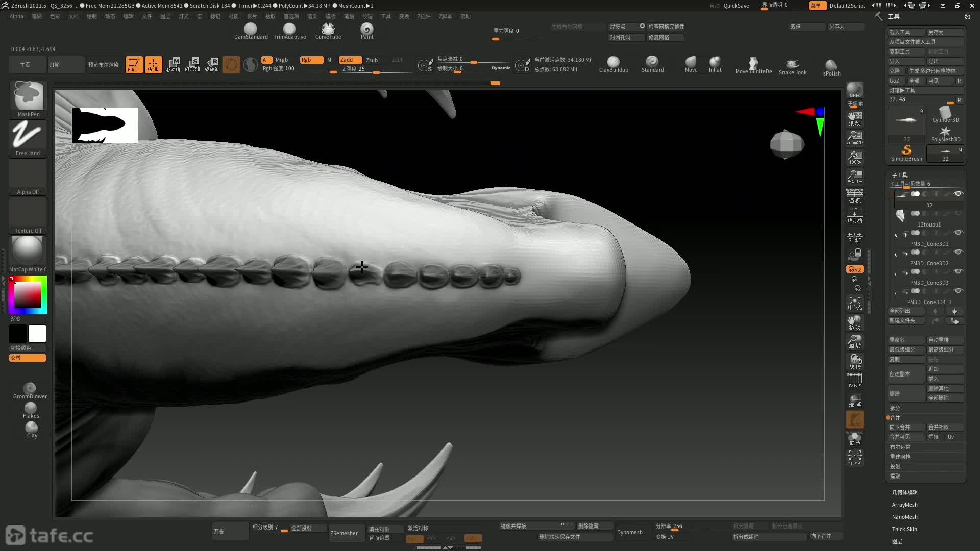Click the Zoom2D icon
Screen dimensions: 980x551
(x=854, y=138)
